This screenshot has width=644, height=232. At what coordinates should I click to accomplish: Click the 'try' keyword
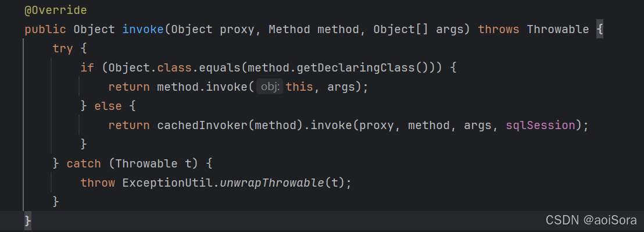(62, 49)
